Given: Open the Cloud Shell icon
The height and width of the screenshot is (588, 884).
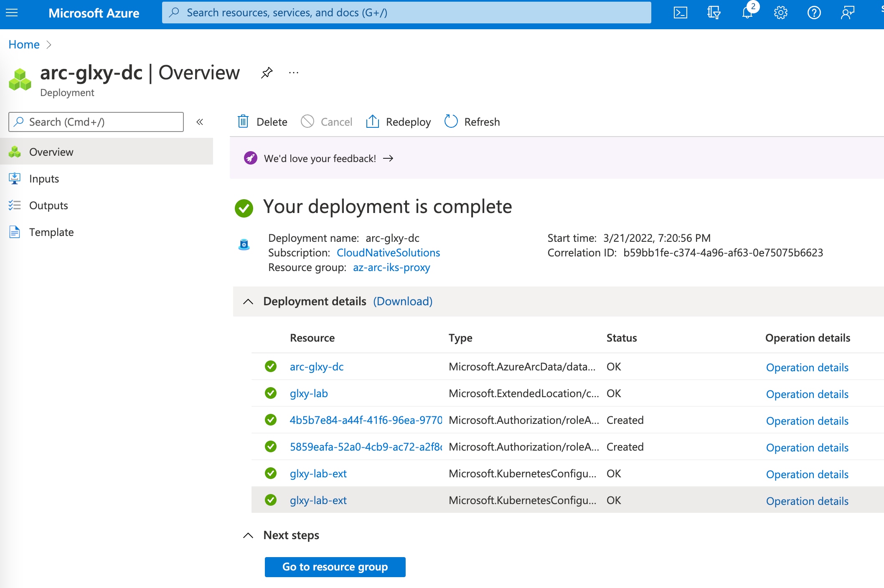Looking at the screenshot, I should tap(680, 13).
